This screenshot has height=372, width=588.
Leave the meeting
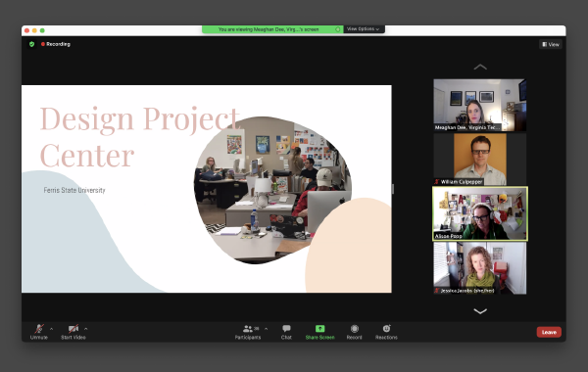click(549, 332)
